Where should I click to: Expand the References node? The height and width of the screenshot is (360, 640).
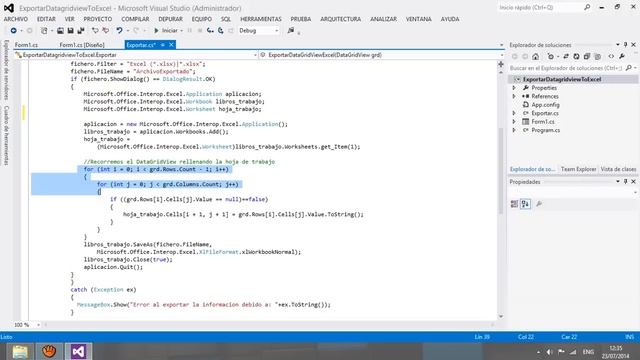[x=514, y=96]
